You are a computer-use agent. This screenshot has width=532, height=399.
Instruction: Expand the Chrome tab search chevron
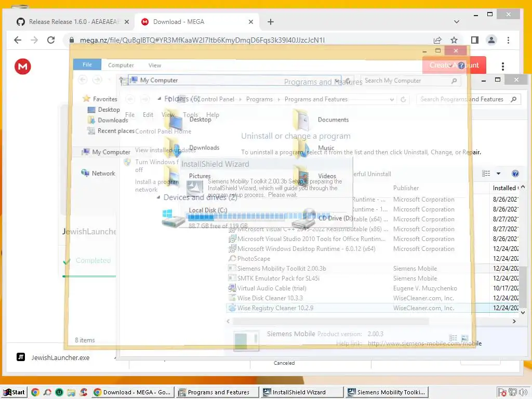(x=457, y=22)
